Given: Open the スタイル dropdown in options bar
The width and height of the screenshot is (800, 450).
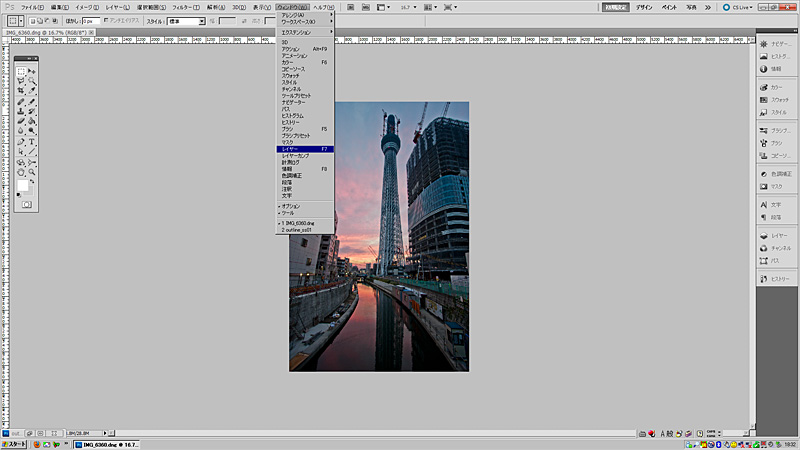Looking at the screenshot, I should pos(187,21).
